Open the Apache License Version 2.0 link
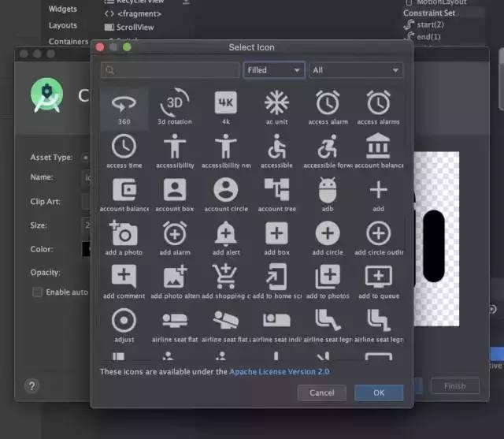 [280, 372]
